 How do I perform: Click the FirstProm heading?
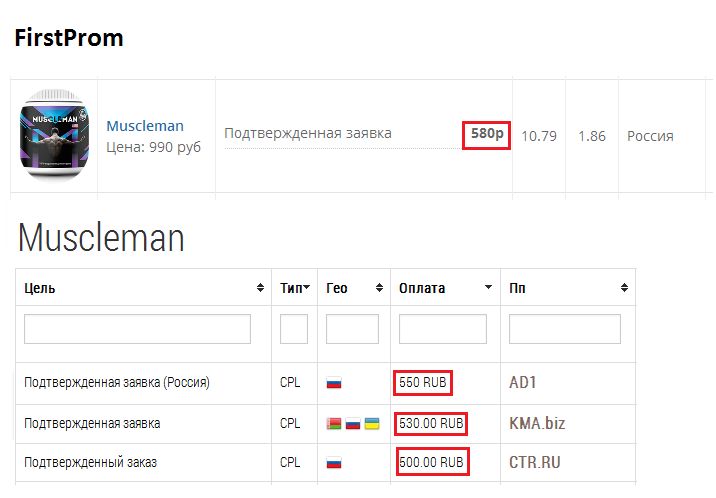click(x=69, y=37)
